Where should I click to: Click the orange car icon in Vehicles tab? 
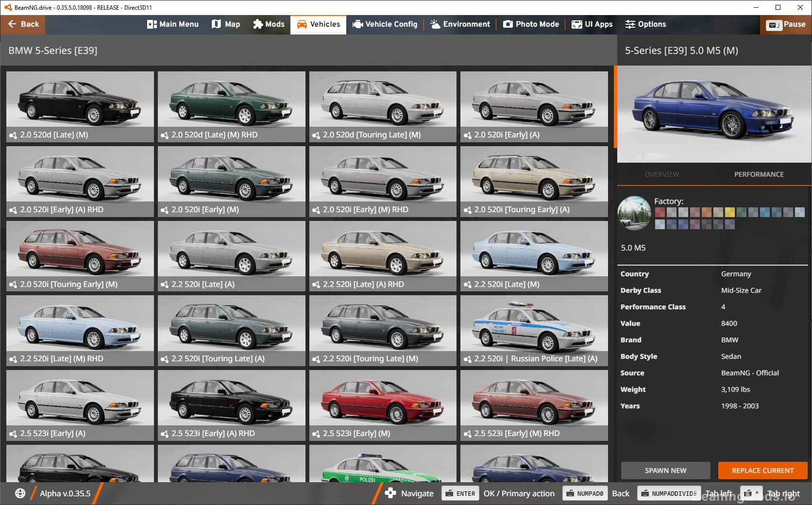[x=302, y=24]
